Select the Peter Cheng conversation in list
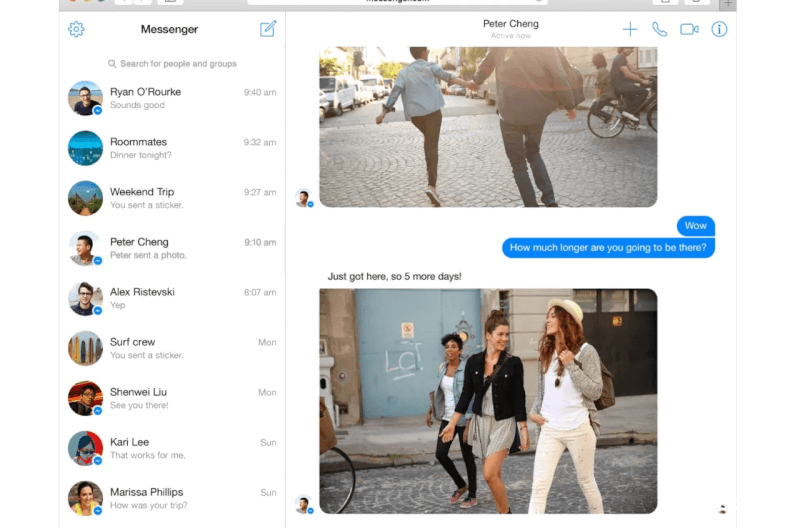The height and width of the screenshot is (528, 800). point(172,248)
